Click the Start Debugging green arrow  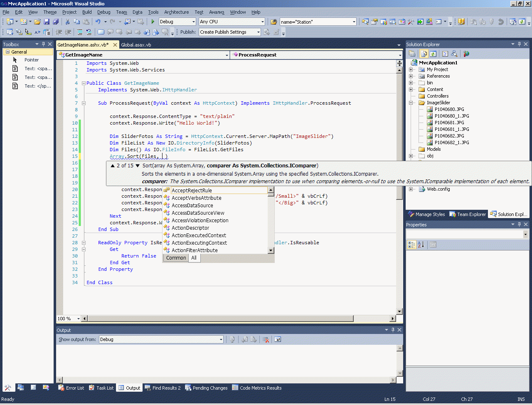pos(153,22)
